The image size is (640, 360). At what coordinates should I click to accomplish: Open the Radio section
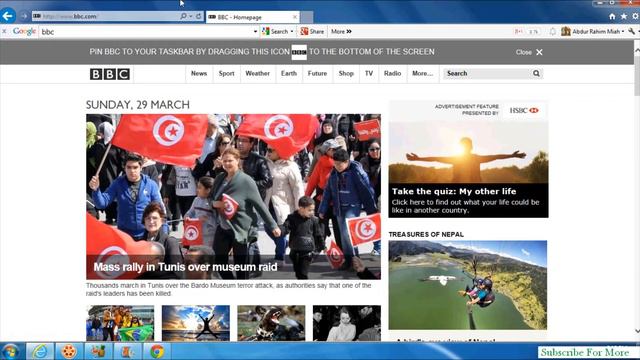click(x=392, y=73)
